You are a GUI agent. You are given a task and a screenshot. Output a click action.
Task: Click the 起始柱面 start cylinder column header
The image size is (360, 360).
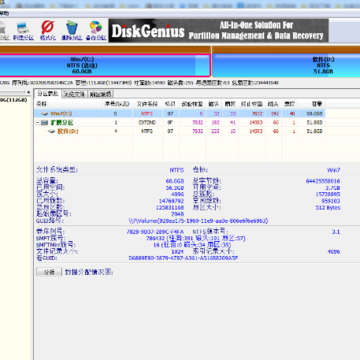click(x=192, y=104)
